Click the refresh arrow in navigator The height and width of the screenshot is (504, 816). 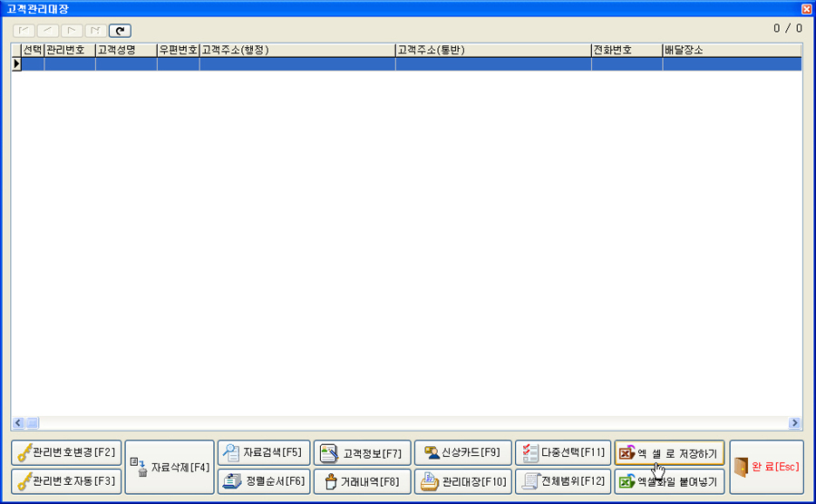click(120, 30)
